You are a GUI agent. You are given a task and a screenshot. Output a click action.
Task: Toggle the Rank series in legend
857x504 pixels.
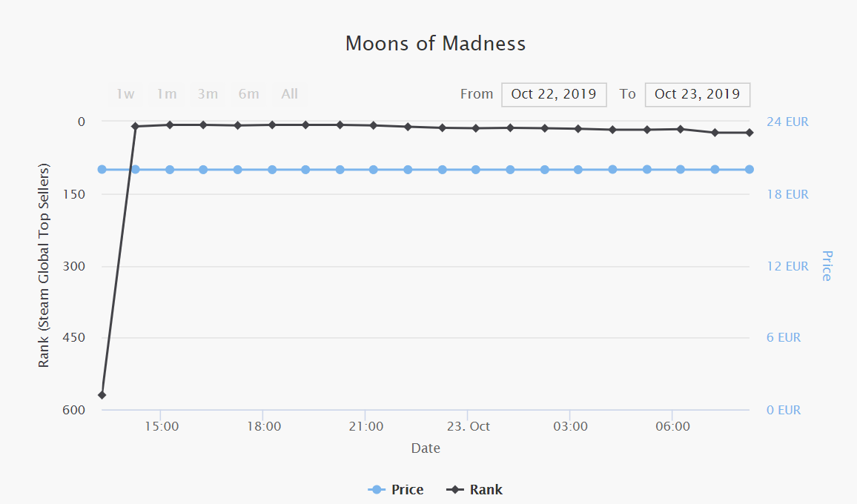coord(475,490)
